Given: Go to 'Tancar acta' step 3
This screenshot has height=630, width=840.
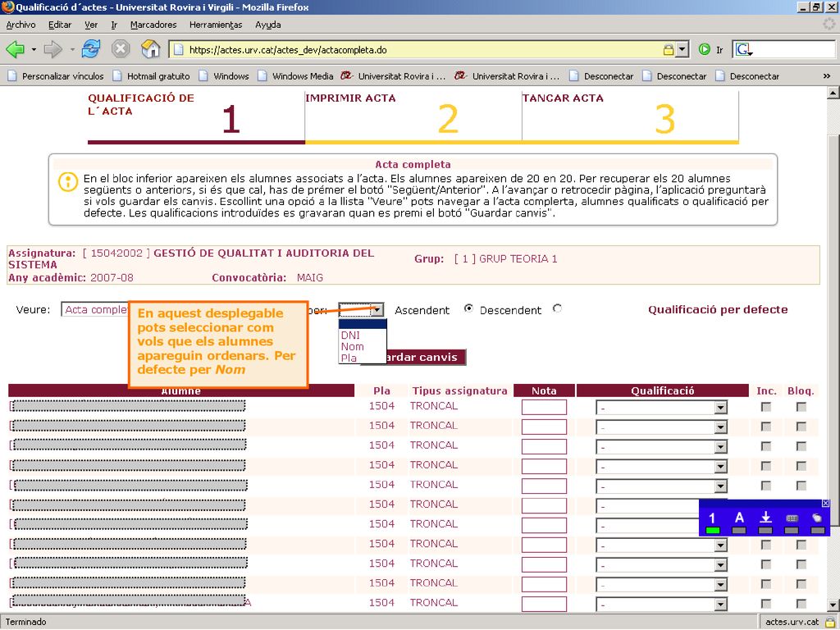Looking at the screenshot, I should tap(630, 116).
